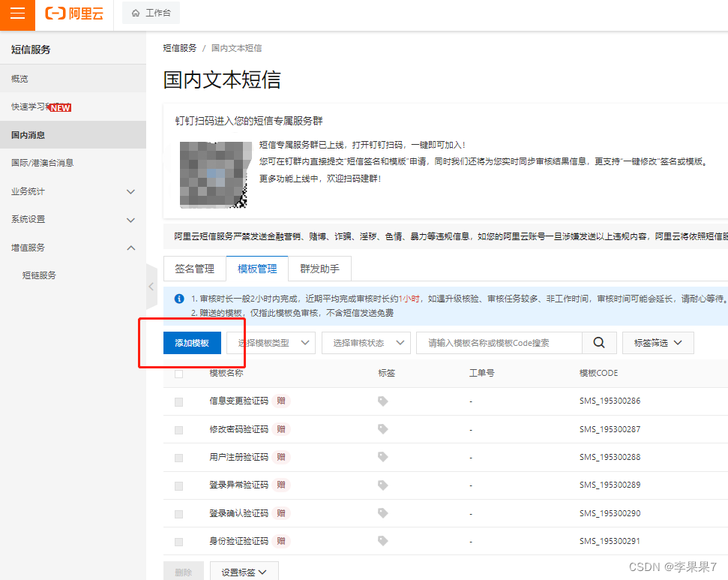Open the 选择审核状态 dropdown
The height and width of the screenshot is (580, 728).
click(366, 343)
